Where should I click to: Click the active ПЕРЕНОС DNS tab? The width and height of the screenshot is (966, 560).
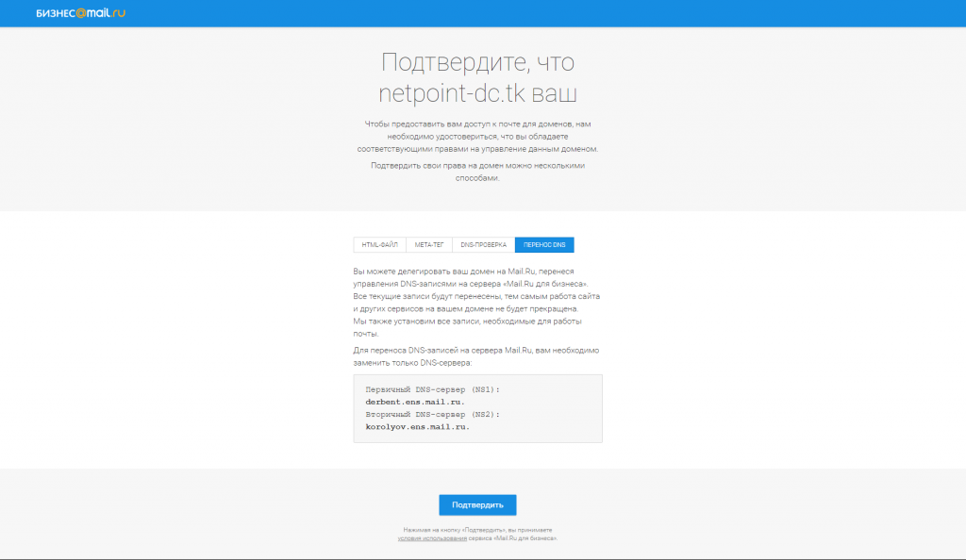[544, 245]
